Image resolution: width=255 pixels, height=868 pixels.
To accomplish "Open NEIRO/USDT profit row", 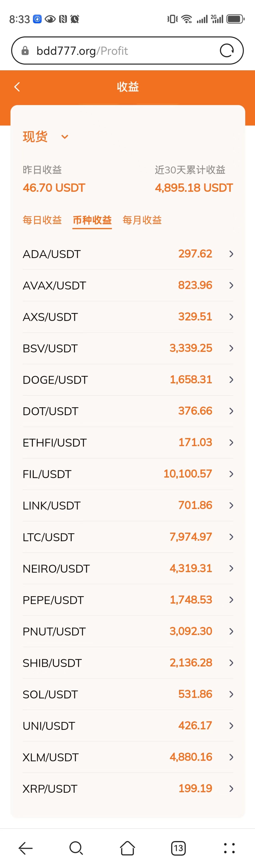I will pyautogui.click(x=128, y=568).
